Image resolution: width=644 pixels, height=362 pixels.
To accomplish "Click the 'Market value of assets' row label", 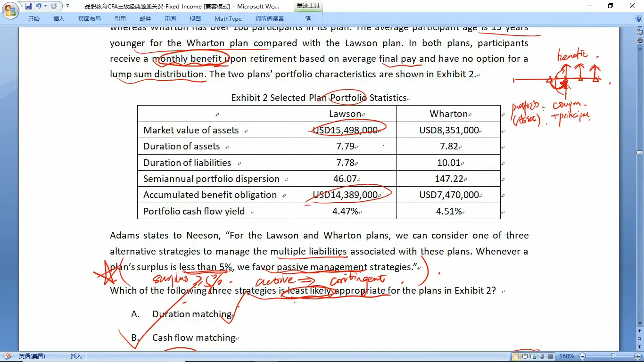I will (191, 131).
